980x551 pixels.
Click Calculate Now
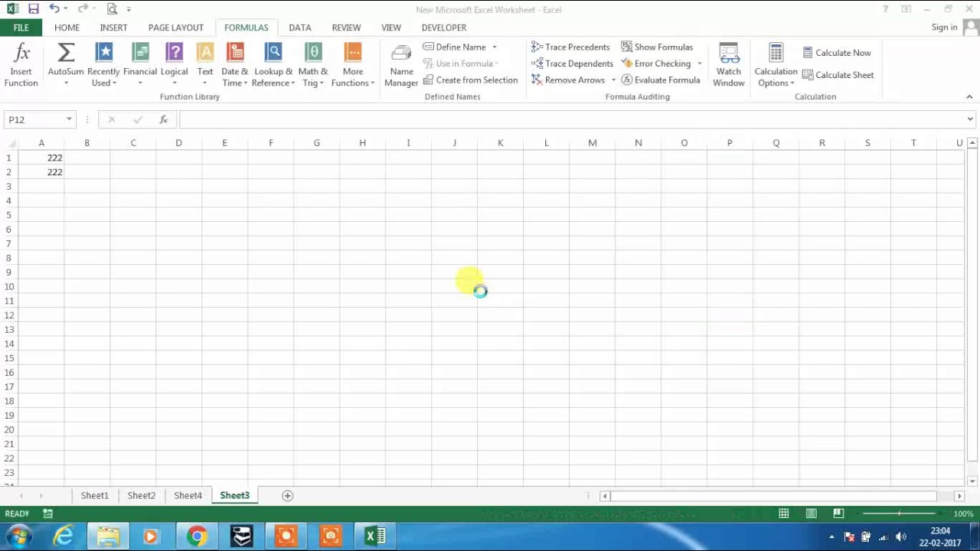[x=837, y=53]
